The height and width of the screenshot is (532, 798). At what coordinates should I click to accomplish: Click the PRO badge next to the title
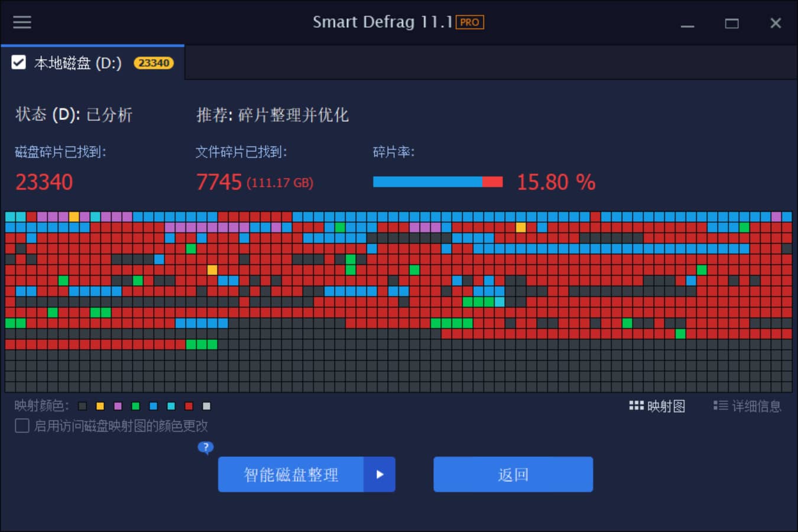[469, 22]
